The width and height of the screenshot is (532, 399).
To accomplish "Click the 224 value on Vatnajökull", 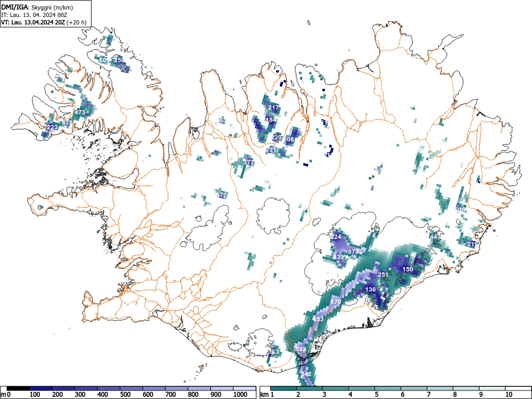I will coord(336,237).
